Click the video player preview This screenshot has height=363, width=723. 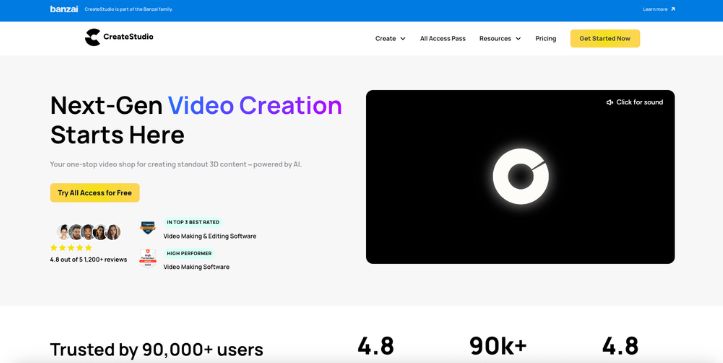click(520, 177)
